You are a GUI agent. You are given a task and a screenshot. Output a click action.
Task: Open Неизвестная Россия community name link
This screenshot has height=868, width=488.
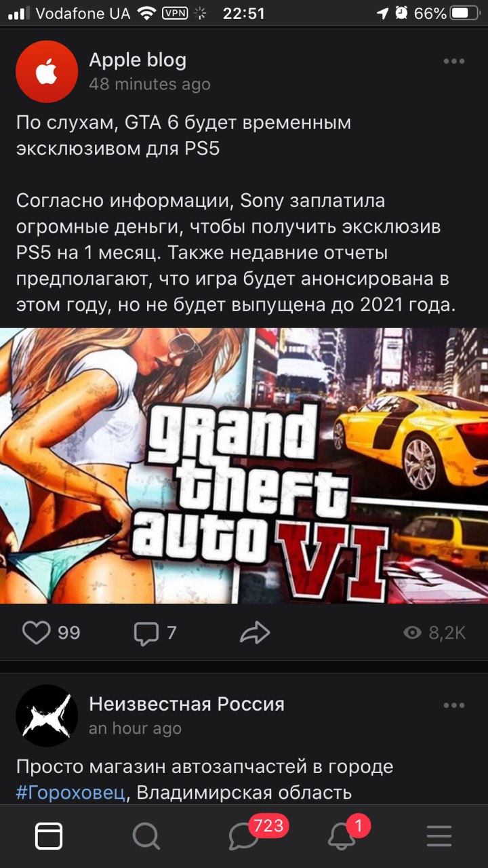pos(186,704)
